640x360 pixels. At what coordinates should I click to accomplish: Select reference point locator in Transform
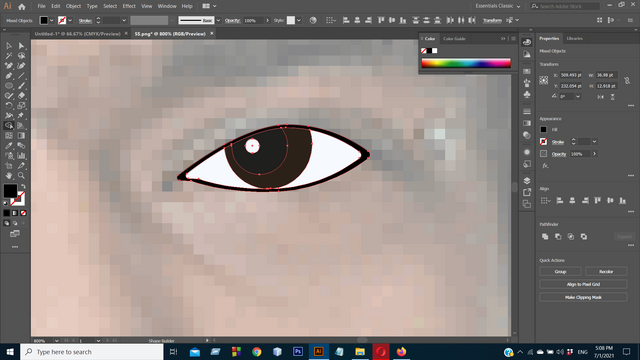pos(544,80)
